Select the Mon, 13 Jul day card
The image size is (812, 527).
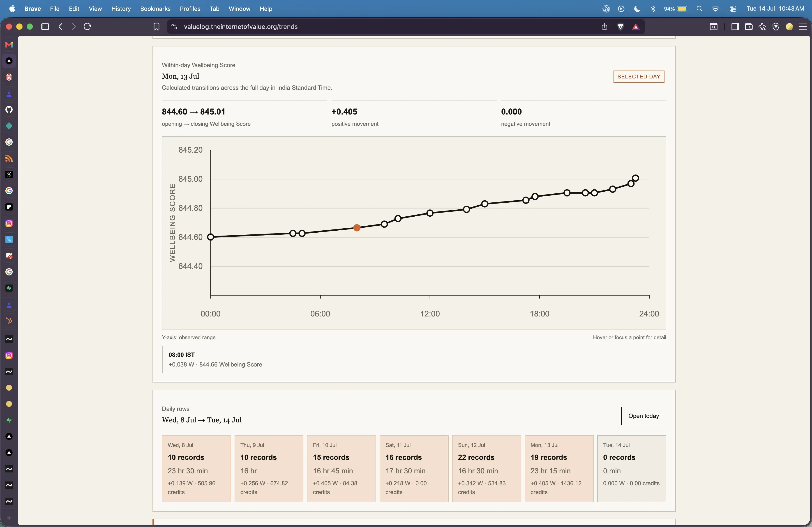click(x=559, y=469)
